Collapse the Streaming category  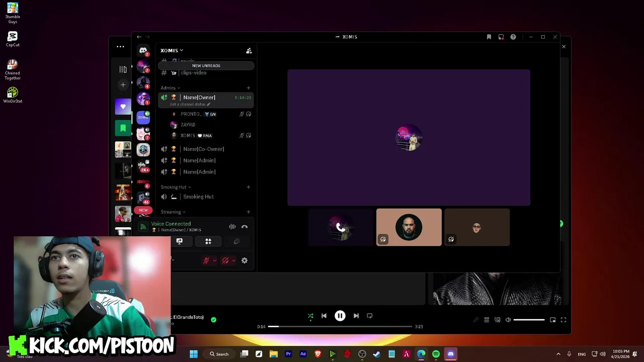173,212
